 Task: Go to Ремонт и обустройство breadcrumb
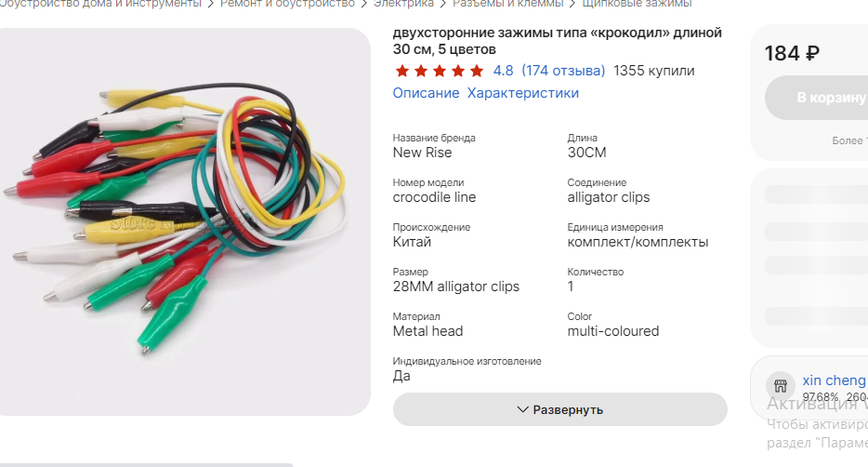tap(287, 4)
